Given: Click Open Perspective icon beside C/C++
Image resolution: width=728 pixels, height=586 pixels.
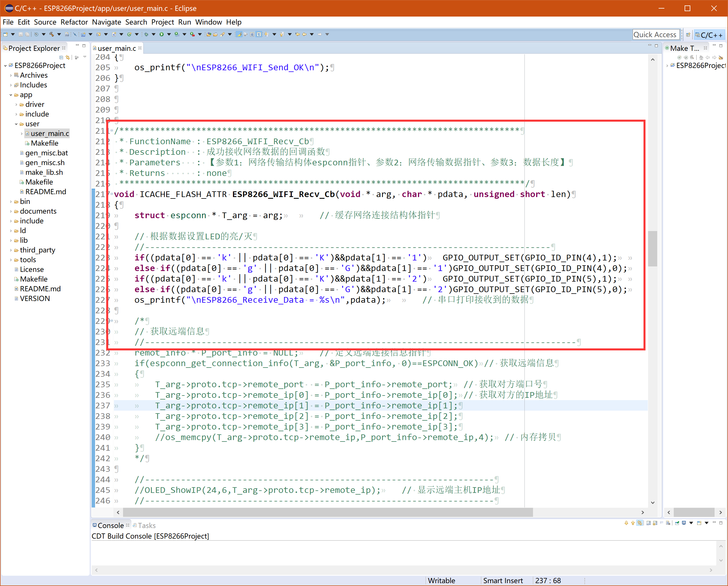Looking at the screenshot, I should click(688, 35).
